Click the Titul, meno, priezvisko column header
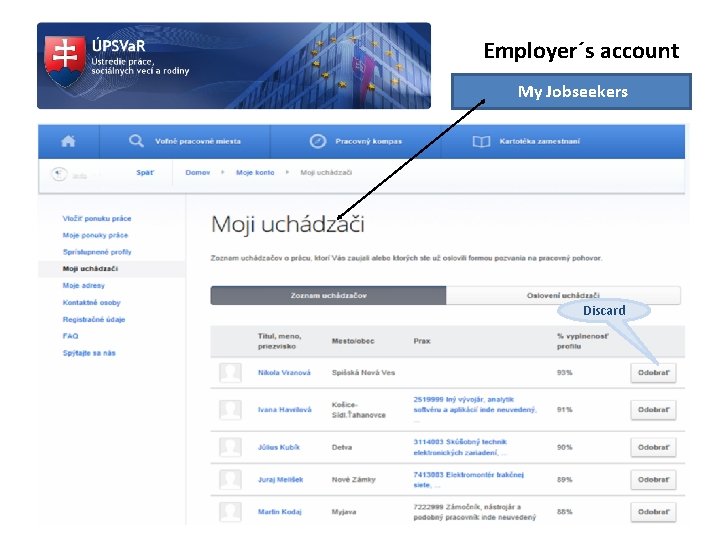The image size is (720, 540). point(280,341)
